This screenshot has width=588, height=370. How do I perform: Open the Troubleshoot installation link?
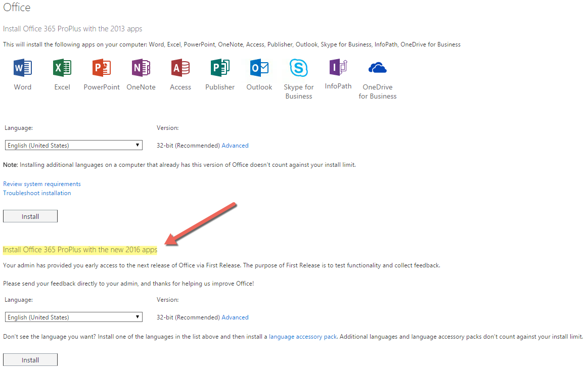(x=37, y=193)
